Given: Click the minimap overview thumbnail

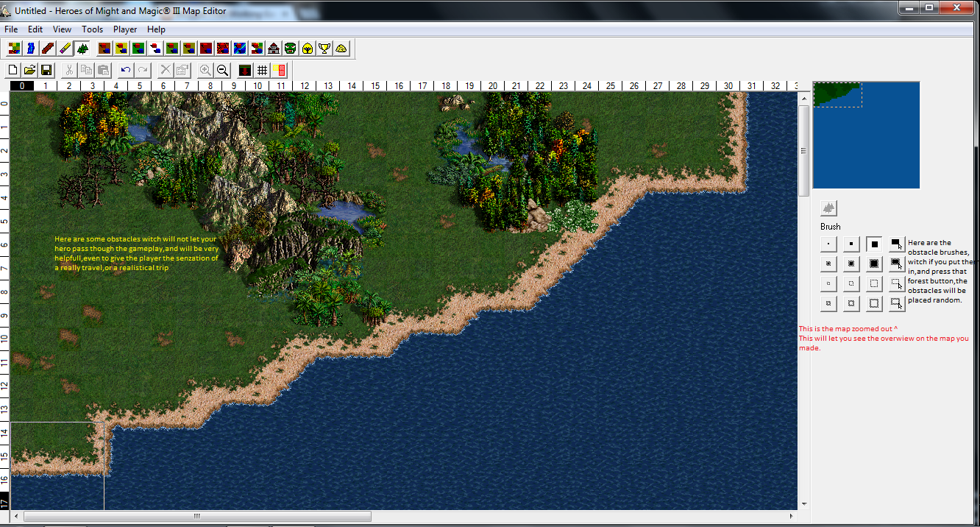Looking at the screenshot, I should (866, 135).
